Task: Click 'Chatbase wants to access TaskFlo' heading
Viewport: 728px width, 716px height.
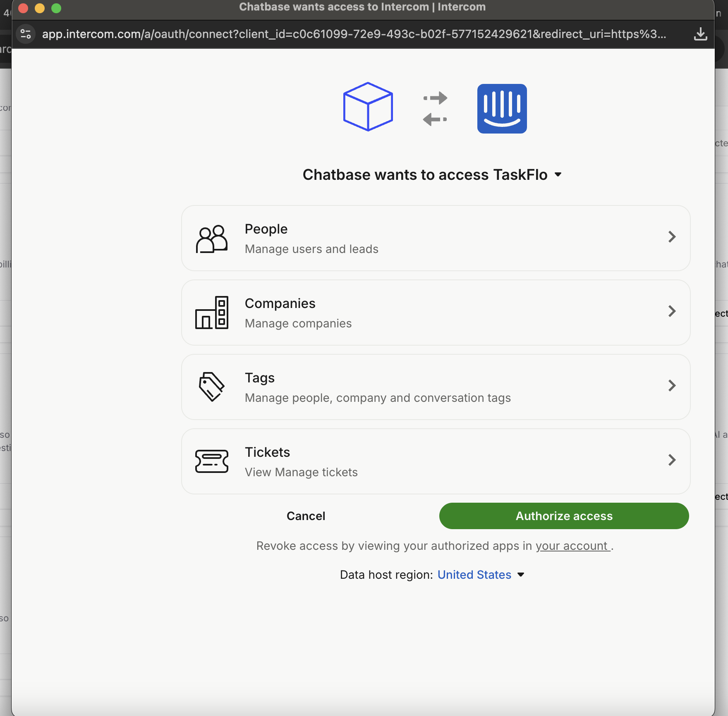Action: pyautogui.click(x=425, y=175)
